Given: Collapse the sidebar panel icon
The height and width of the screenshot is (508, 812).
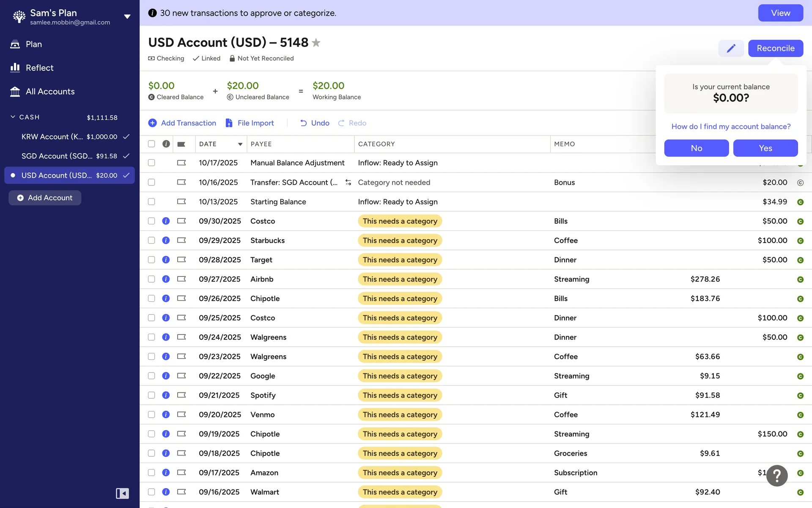Looking at the screenshot, I should 122,493.
